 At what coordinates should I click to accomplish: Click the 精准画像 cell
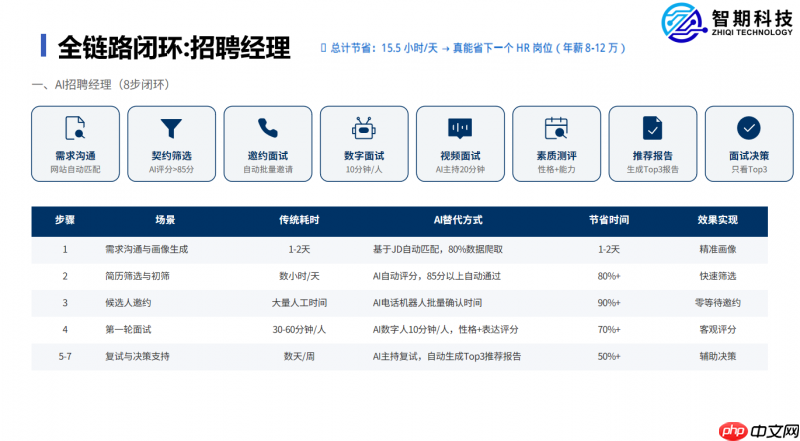pos(718,250)
